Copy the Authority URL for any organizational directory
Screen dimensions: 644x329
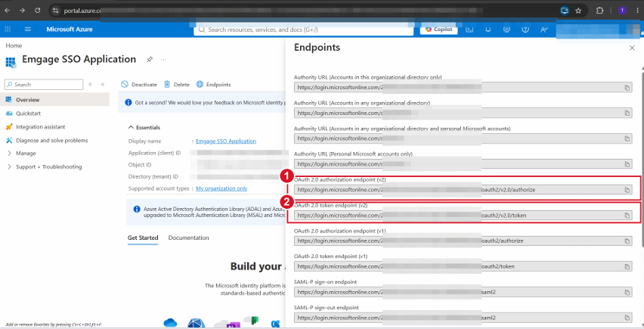[x=627, y=113]
